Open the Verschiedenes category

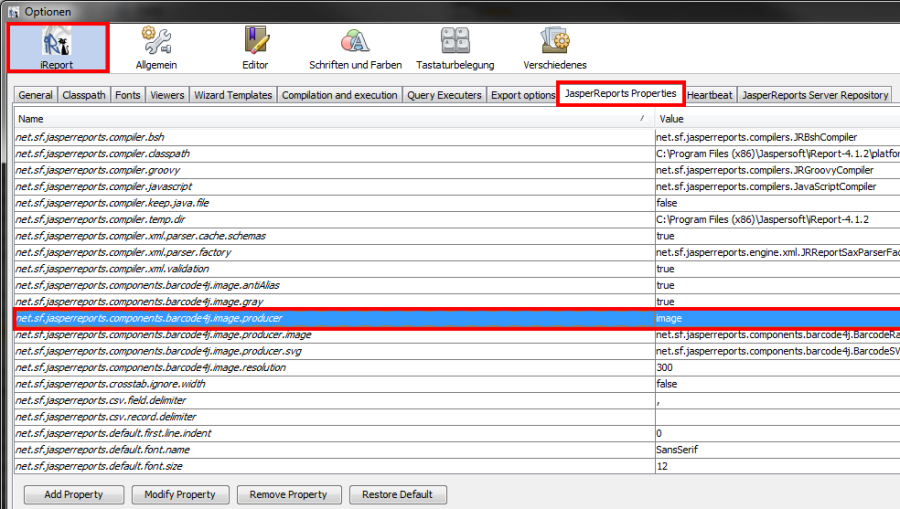pyautogui.click(x=554, y=48)
